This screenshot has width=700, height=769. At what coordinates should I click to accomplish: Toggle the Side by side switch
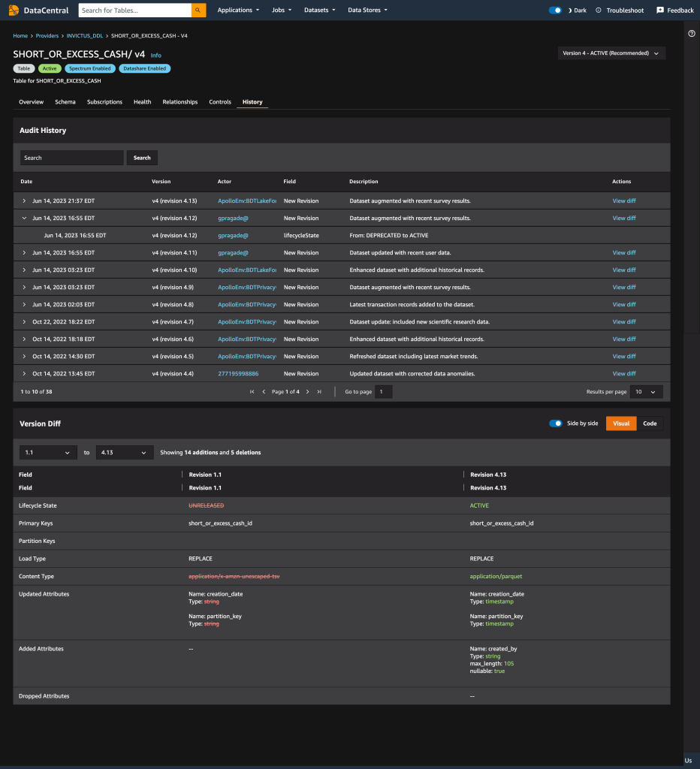[556, 424]
